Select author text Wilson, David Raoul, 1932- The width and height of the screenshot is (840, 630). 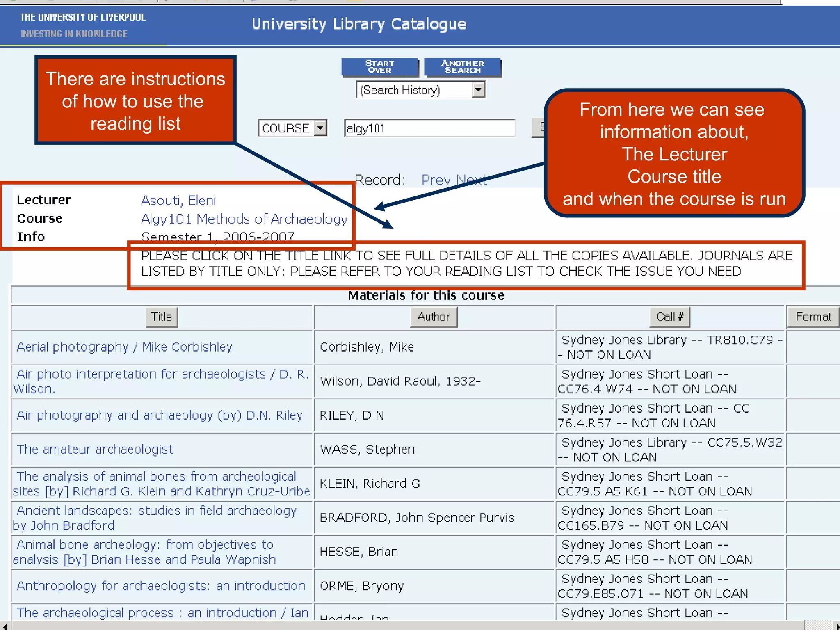point(400,381)
